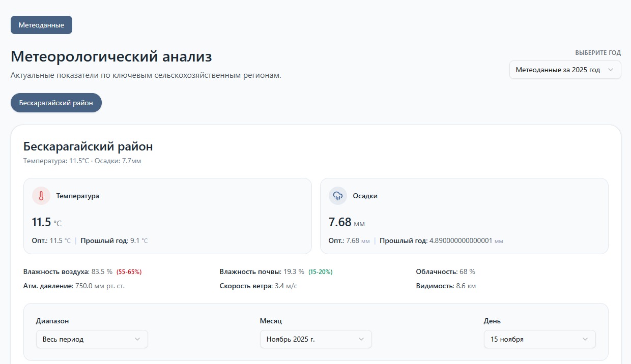This screenshot has height=364, width=631.
Task: Click the Метеорологический анализ page heading
Action: tap(111, 56)
